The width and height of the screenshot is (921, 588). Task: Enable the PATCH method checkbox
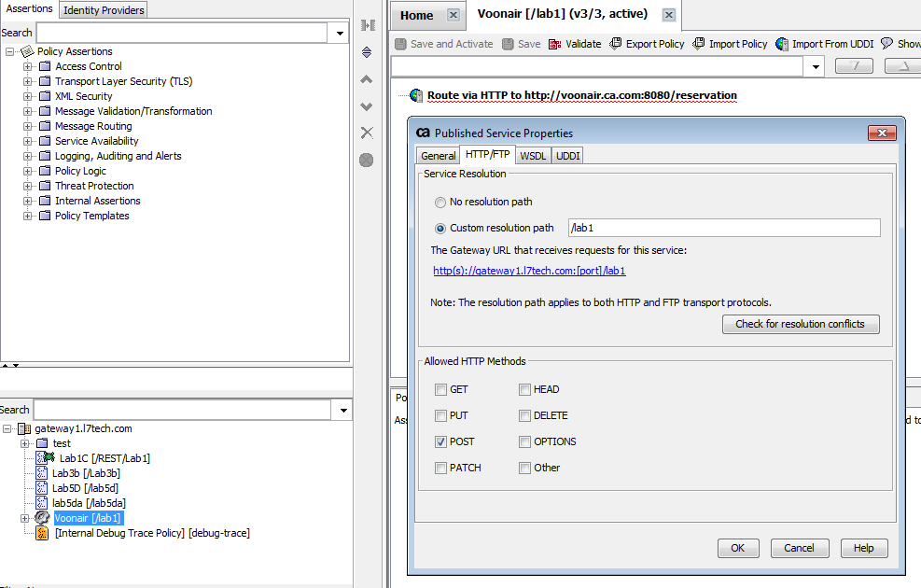pos(442,468)
